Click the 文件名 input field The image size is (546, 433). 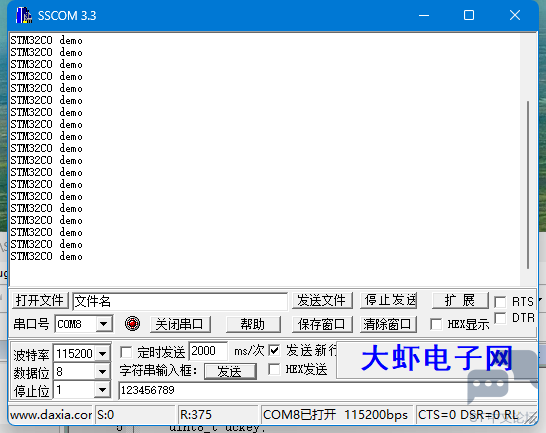point(180,301)
